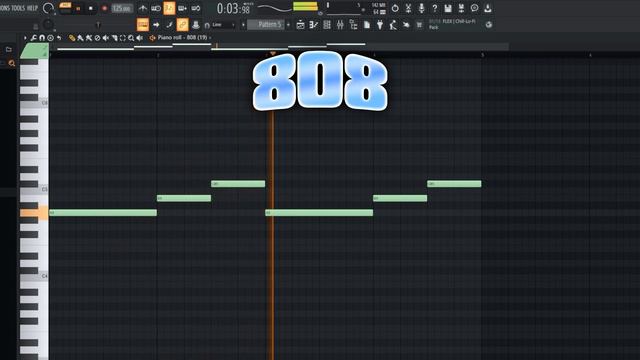
Task: Toggle the typing keyboard to piano button
Action: 143,25
